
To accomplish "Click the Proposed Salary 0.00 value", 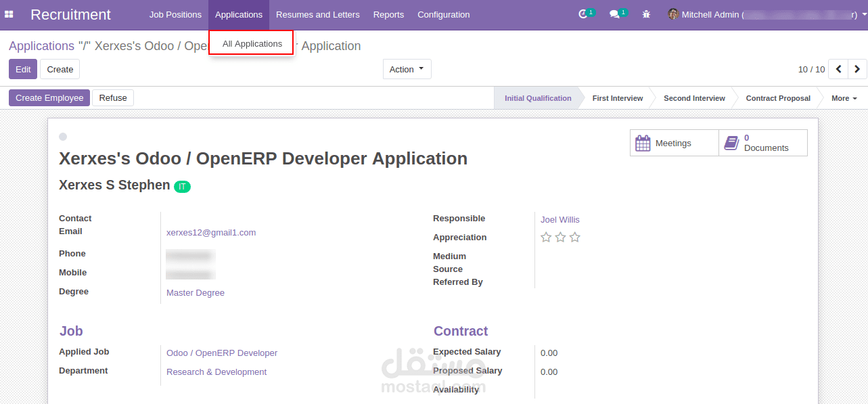I will point(549,372).
